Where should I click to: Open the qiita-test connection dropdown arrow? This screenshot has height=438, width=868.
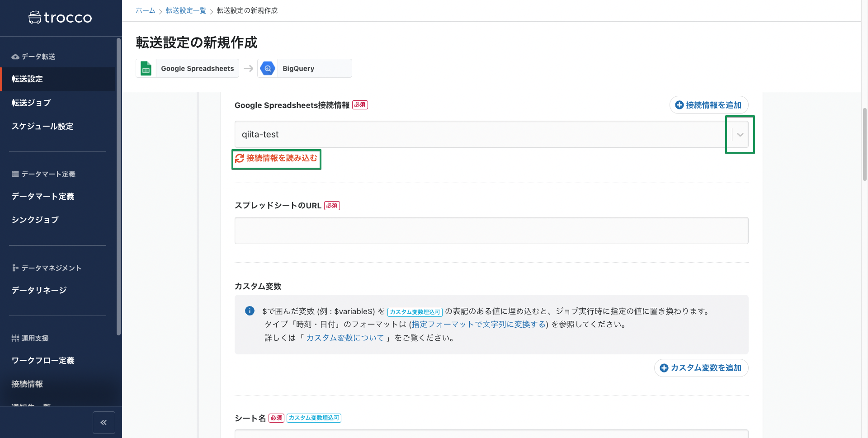coord(740,135)
